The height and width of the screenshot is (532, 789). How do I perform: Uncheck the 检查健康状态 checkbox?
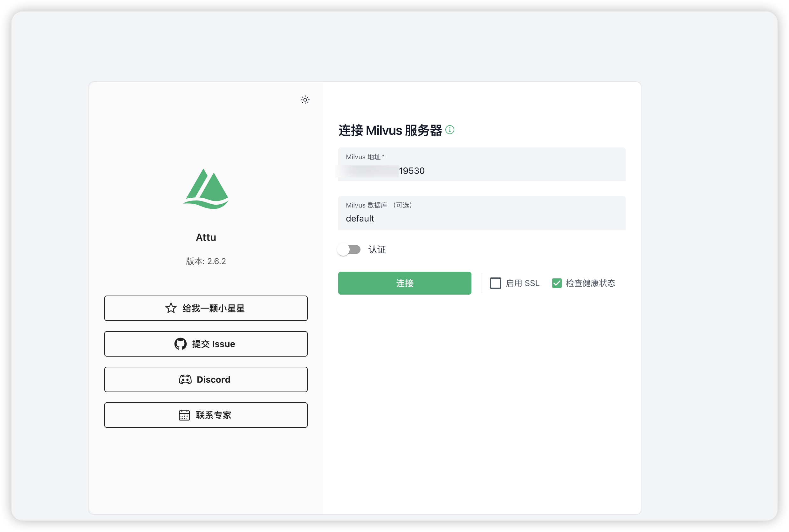tap(557, 283)
